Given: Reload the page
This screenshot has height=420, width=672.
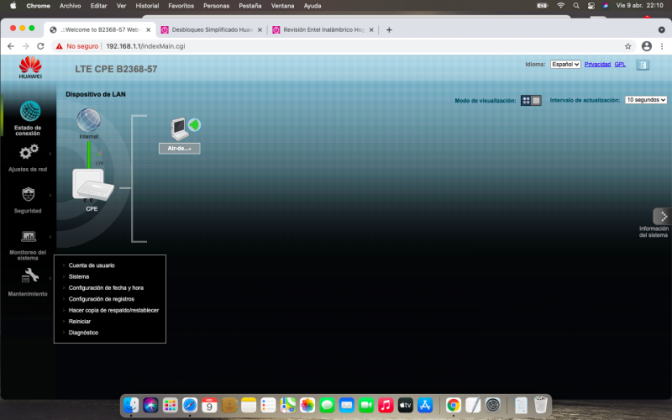Looking at the screenshot, I should [41, 46].
